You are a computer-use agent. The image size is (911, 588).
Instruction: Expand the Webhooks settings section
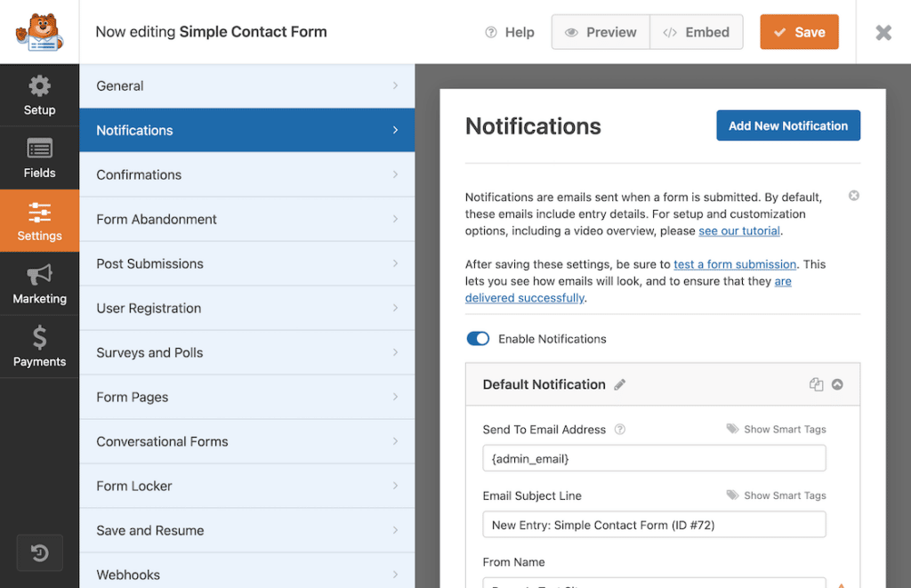247,574
